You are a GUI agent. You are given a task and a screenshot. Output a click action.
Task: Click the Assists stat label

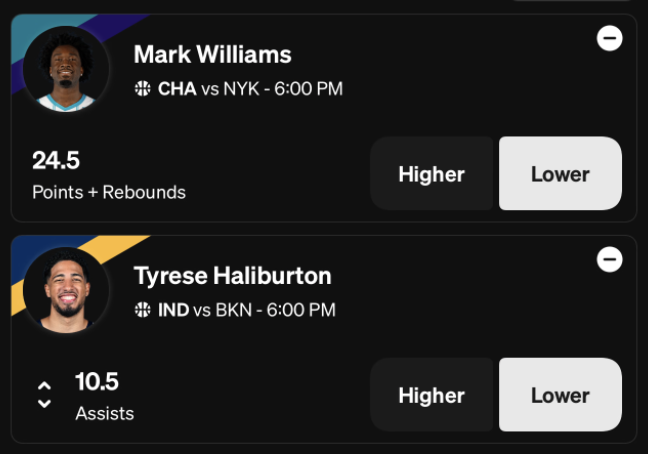[105, 414]
